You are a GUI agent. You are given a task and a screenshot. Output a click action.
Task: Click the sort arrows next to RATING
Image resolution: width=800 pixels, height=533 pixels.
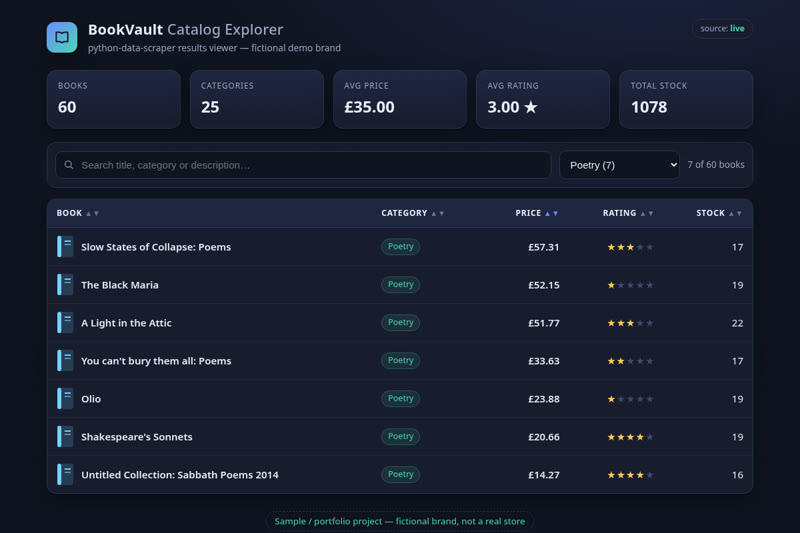(x=647, y=213)
